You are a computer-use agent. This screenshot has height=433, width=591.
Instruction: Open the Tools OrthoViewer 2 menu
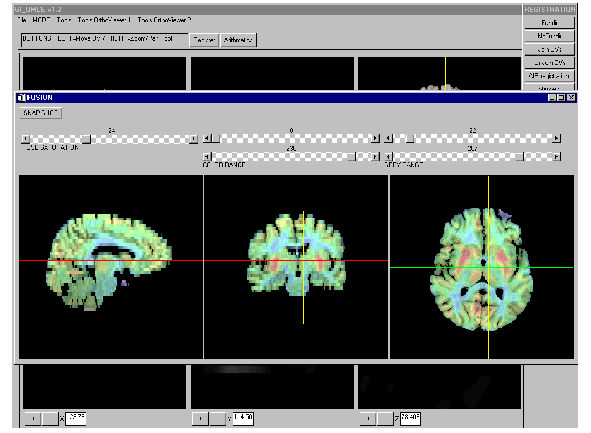(x=164, y=20)
